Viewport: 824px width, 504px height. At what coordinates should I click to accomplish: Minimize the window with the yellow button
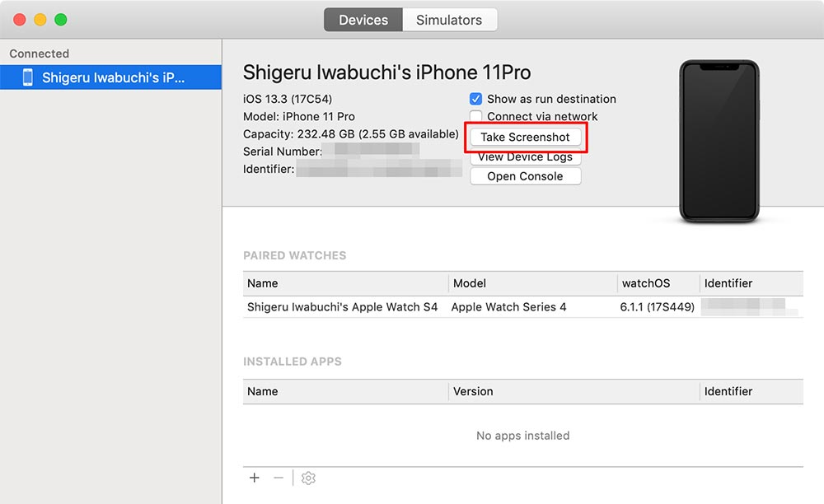(40, 20)
